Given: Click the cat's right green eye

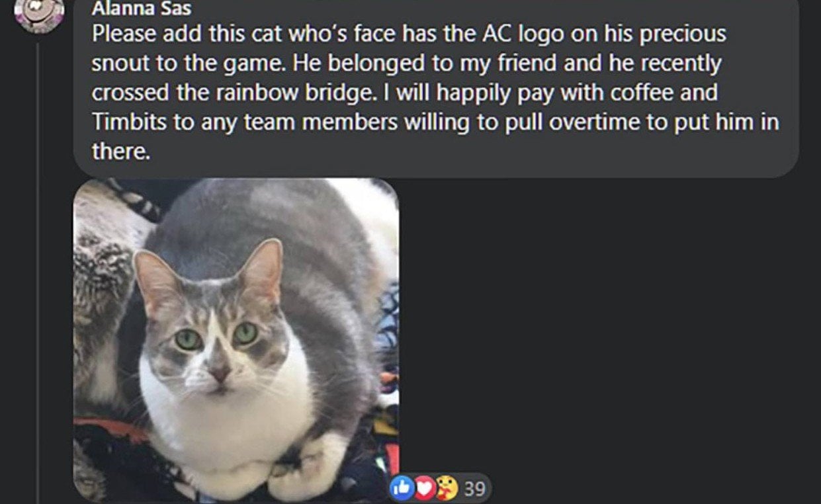Looking at the screenshot, I should coord(245,333).
